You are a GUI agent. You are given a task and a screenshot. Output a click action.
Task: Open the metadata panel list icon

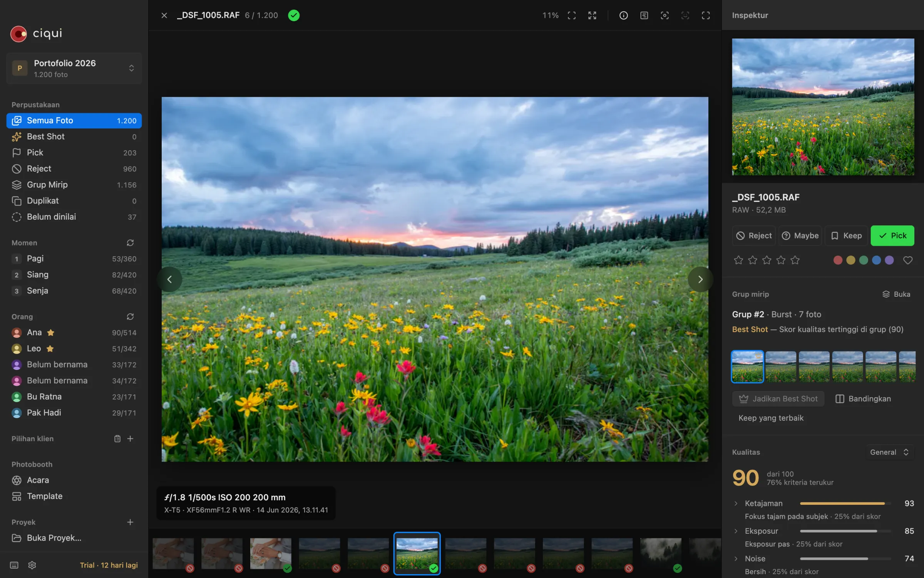coord(644,15)
